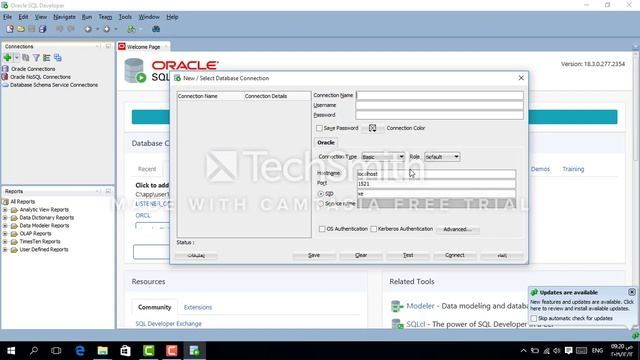Open Training link on Welcome Page
640x360 pixels.
coord(573,169)
